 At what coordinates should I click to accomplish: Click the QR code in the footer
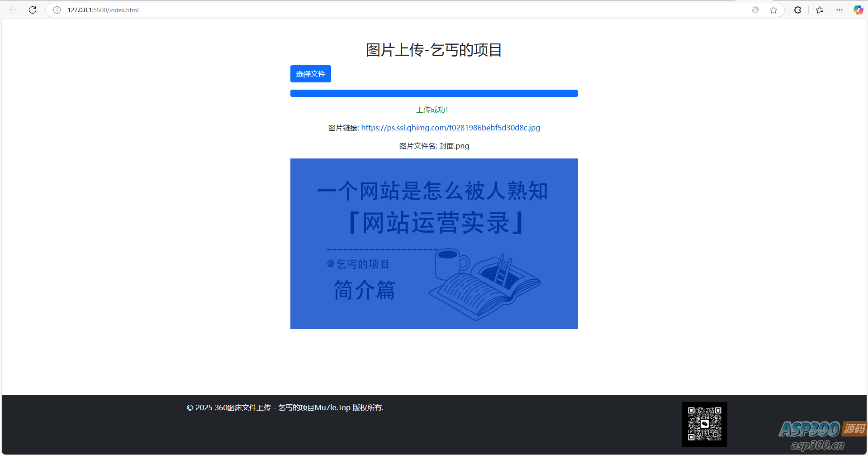tap(705, 425)
